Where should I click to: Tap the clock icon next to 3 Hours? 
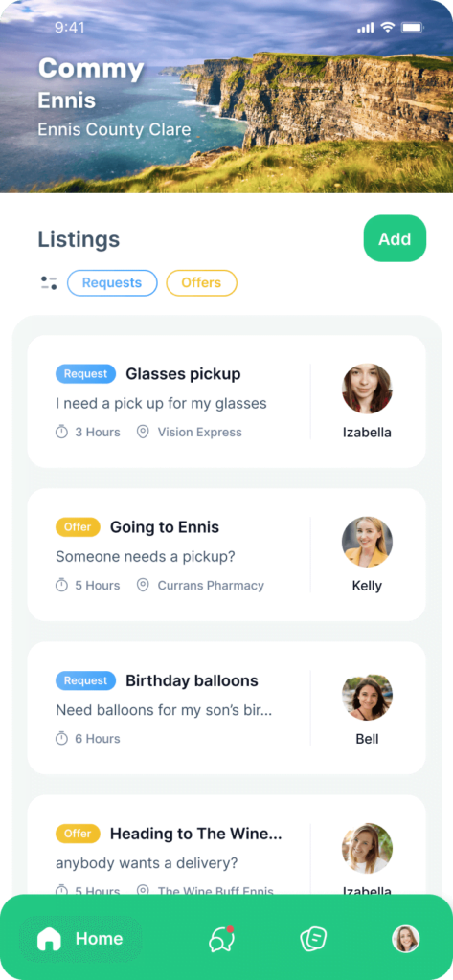pyautogui.click(x=61, y=432)
